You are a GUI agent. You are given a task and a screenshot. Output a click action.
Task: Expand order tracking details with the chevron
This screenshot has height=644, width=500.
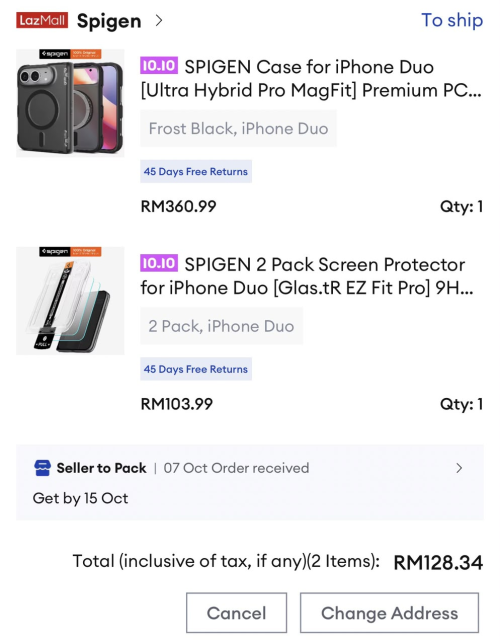pyautogui.click(x=459, y=468)
